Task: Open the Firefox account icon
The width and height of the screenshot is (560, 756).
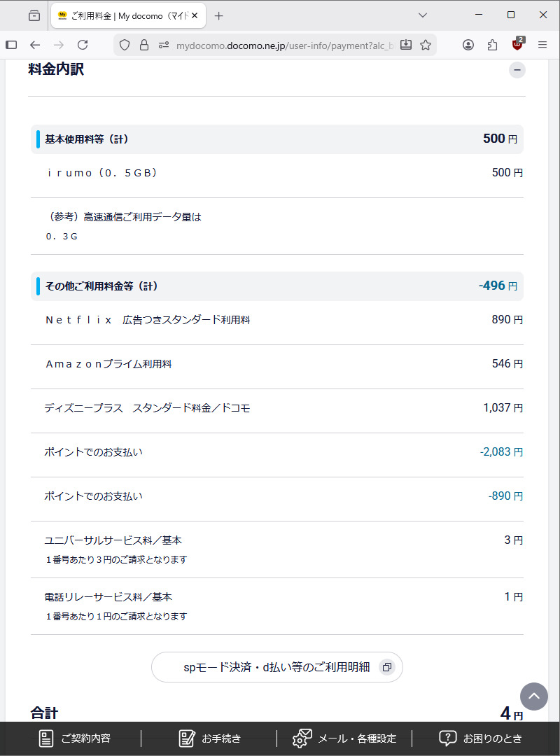Action: click(468, 45)
